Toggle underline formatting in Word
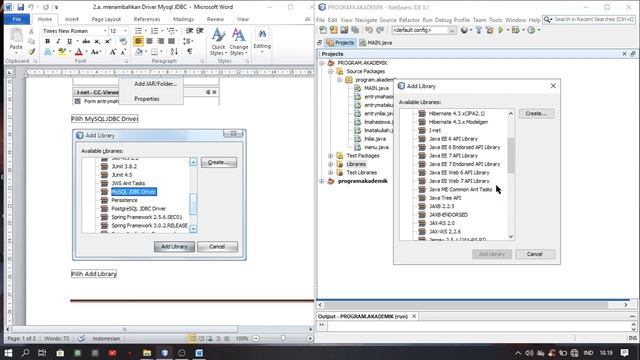The width and height of the screenshot is (640, 360). [x=69, y=41]
